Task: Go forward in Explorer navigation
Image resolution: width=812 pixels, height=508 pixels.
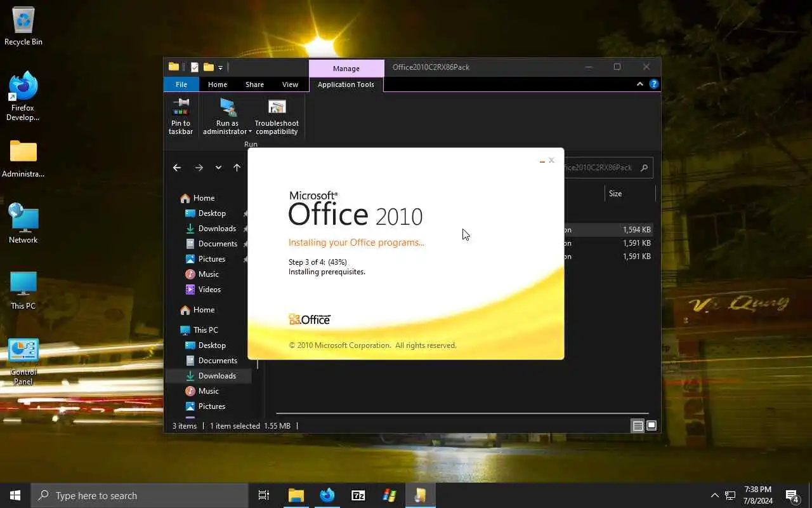Action: (x=199, y=168)
